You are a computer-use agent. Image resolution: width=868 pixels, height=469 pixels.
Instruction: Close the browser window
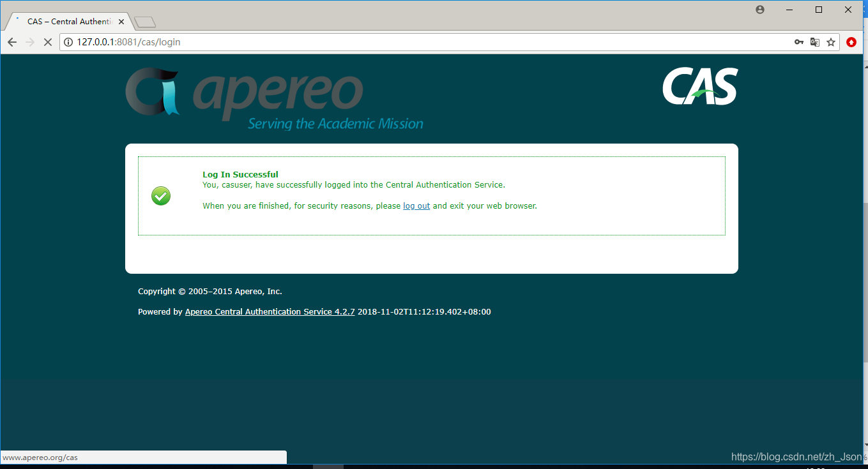pyautogui.click(x=848, y=10)
